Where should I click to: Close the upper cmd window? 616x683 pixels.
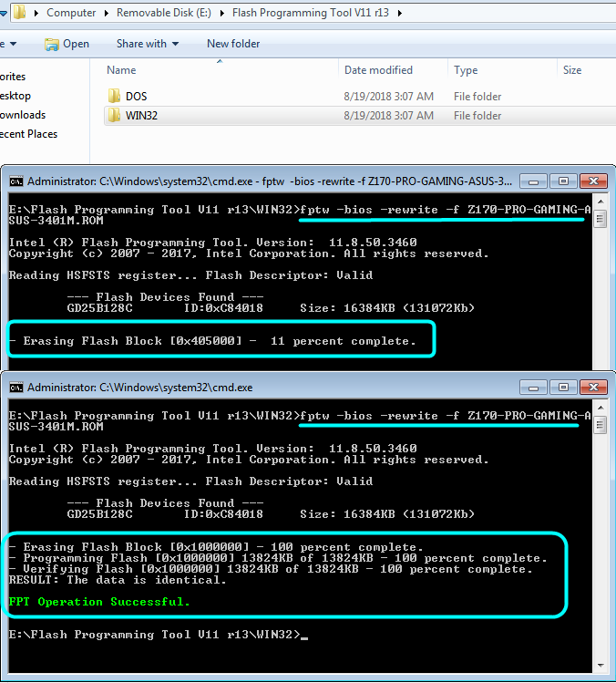593,181
